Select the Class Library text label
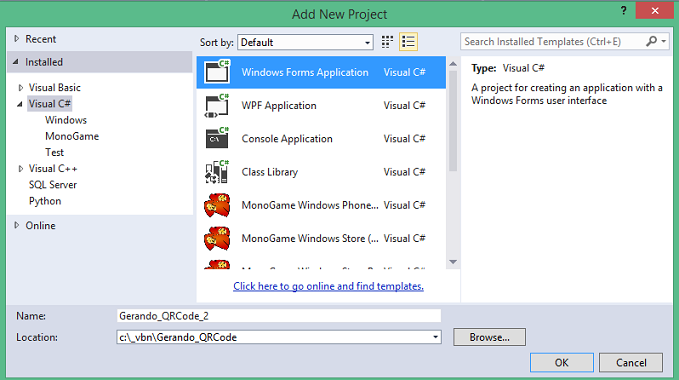679x380 pixels. click(x=270, y=172)
